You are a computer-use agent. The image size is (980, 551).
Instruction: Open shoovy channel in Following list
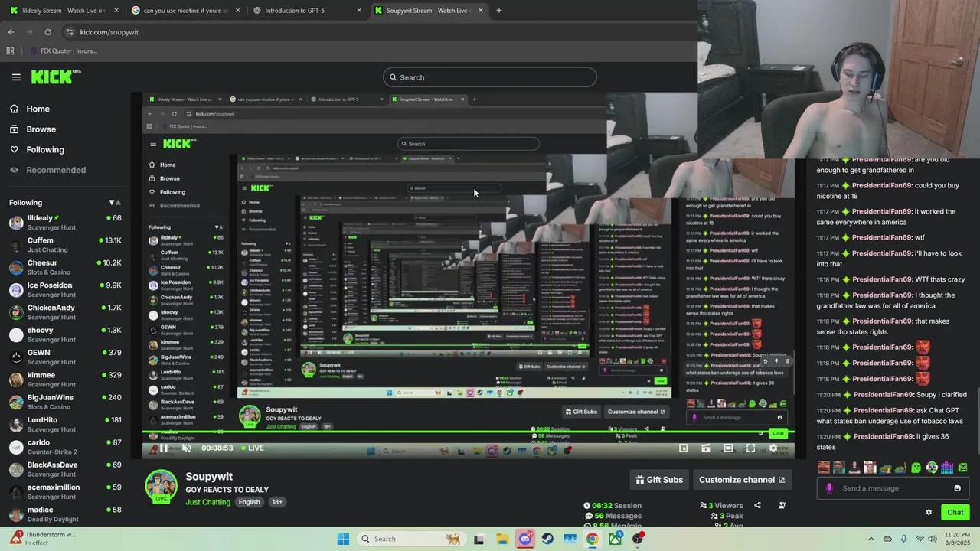pos(65,334)
